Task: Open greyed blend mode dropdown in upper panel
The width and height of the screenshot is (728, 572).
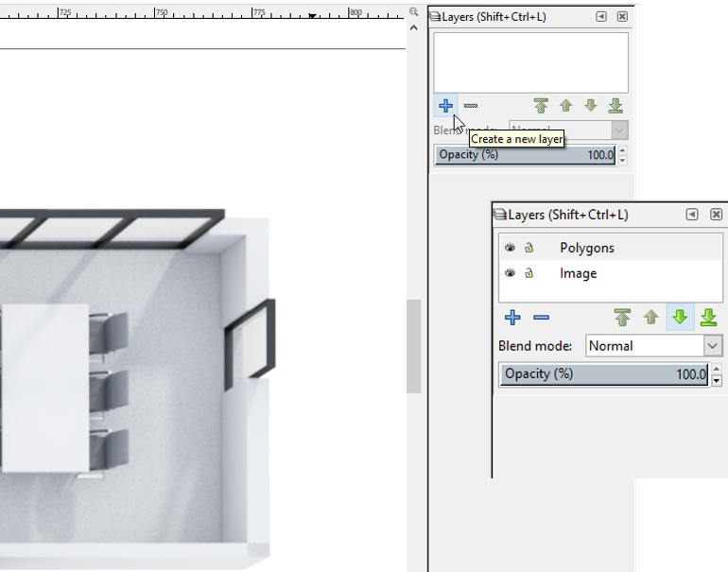Action: [x=569, y=130]
